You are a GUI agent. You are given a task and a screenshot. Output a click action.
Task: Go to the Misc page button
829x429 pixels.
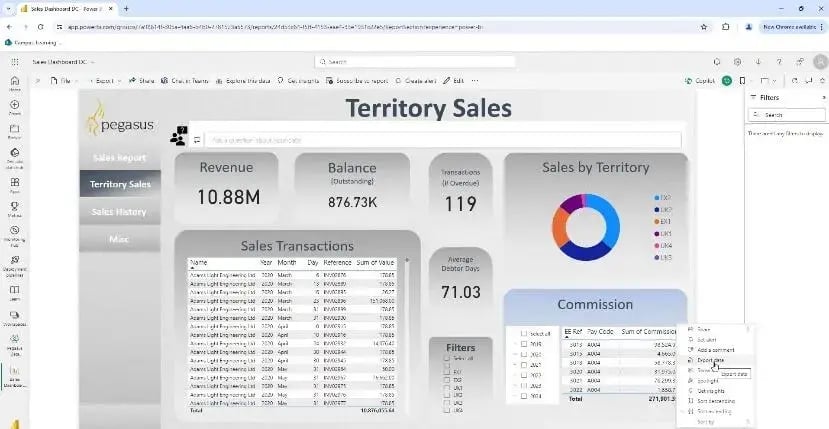coord(119,239)
